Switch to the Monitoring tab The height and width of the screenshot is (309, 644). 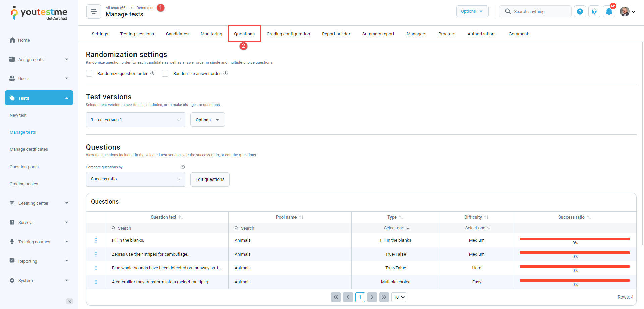(x=211, y=34)
